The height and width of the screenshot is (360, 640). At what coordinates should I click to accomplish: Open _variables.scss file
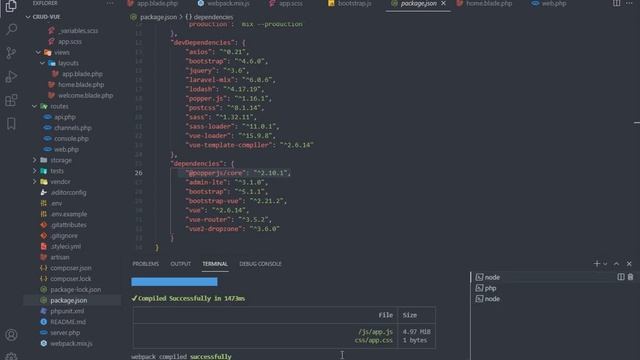click(78, 31)
